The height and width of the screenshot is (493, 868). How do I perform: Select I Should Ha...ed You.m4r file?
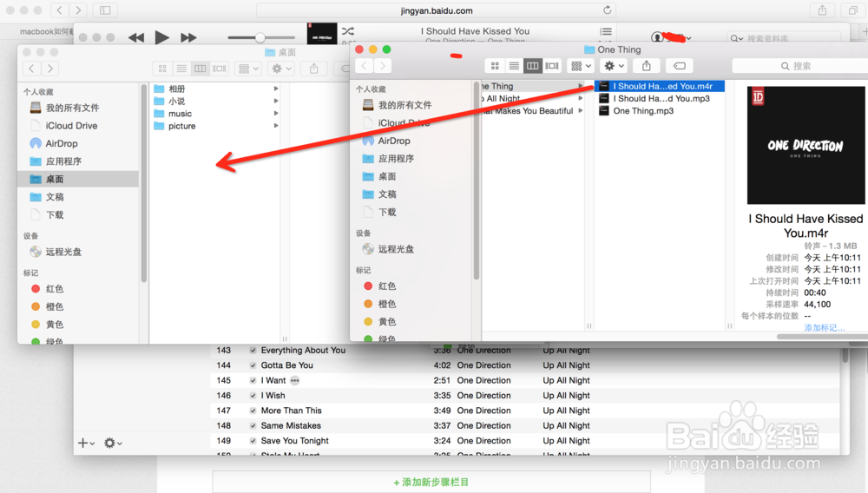(x=659, y=86)
